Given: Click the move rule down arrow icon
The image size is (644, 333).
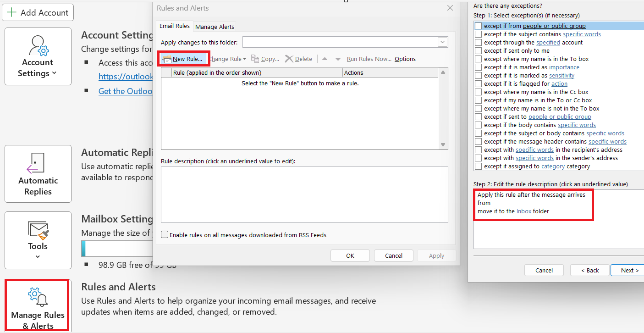Looking at the screenshot, I should [x=338, y=59].
